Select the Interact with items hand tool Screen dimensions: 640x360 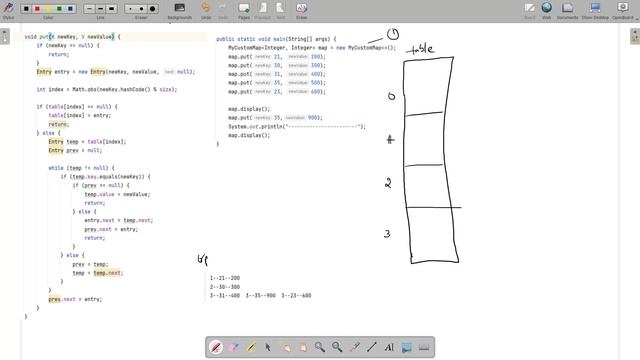(x=285, y=347)
